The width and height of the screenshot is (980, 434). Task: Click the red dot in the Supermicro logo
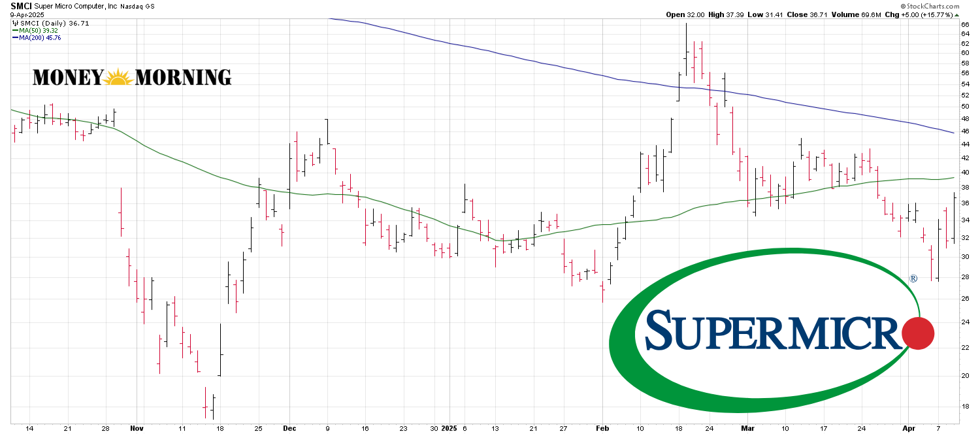[917, 333]
